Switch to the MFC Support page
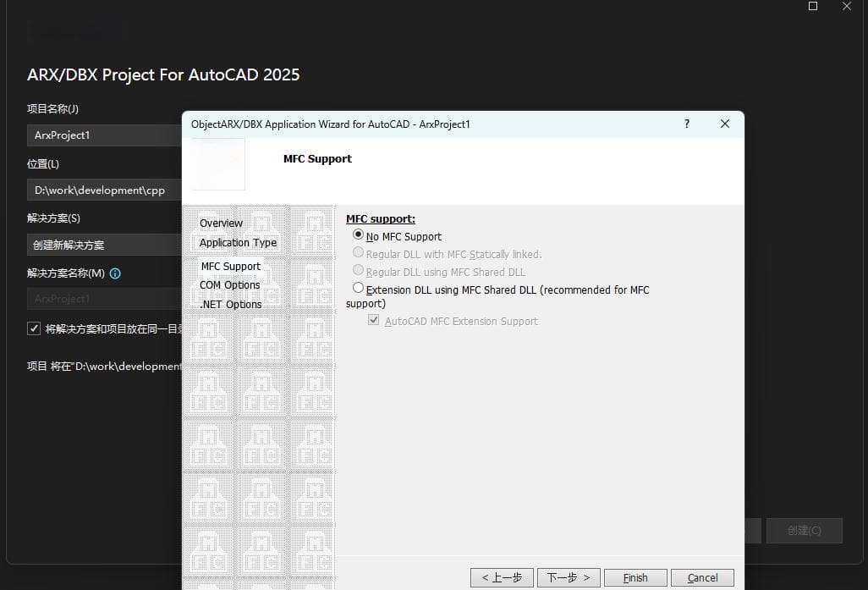868x590 pixels. 231,267
